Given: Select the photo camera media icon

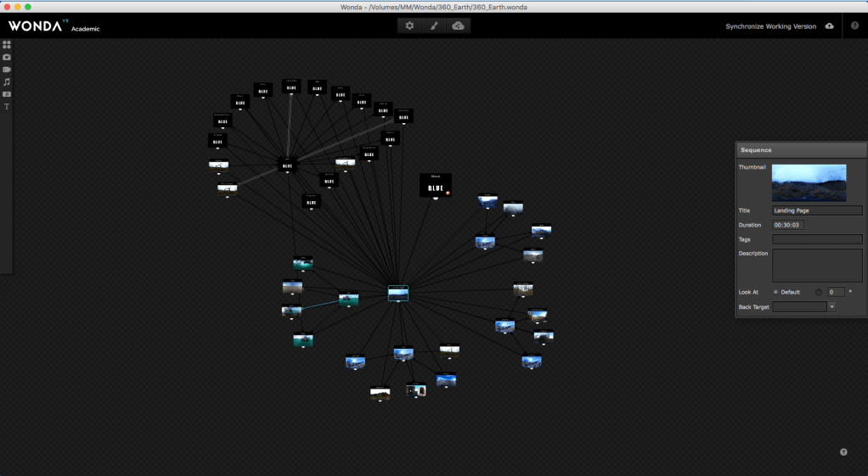Looking at the screenshot, I should [7, 57].
